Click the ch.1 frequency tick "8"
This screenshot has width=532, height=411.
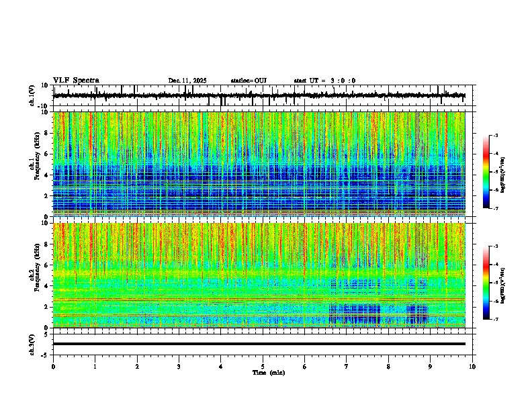(x=48, y=133)
